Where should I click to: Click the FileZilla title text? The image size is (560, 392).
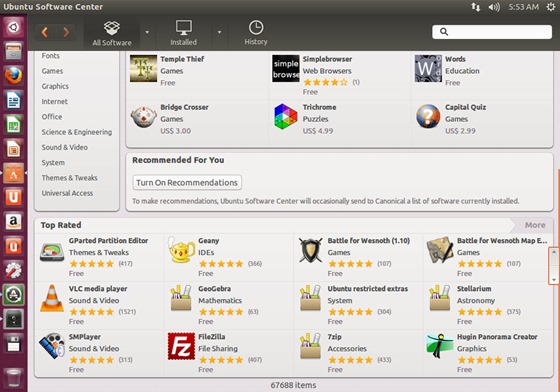pos(212,337)
